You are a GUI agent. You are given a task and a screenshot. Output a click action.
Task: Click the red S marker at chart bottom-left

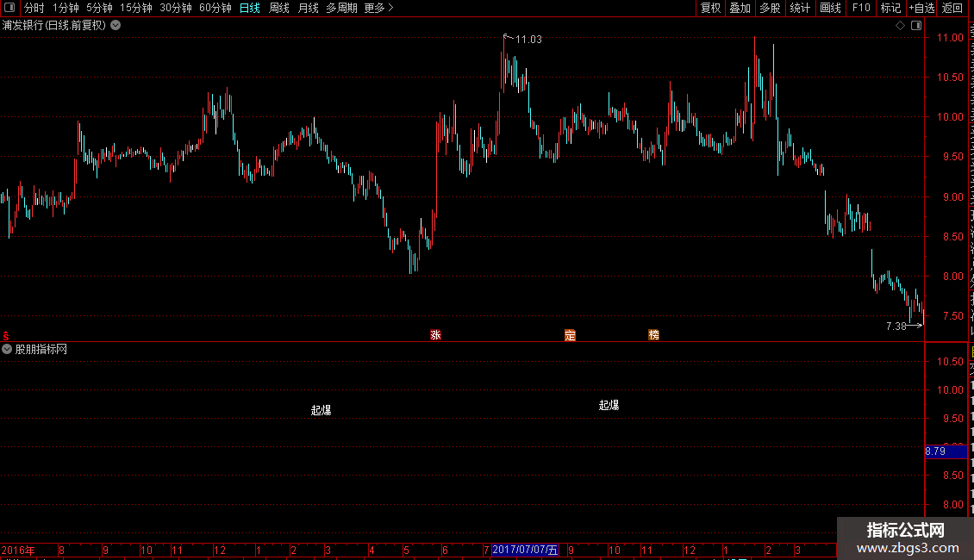coord(5,336)
